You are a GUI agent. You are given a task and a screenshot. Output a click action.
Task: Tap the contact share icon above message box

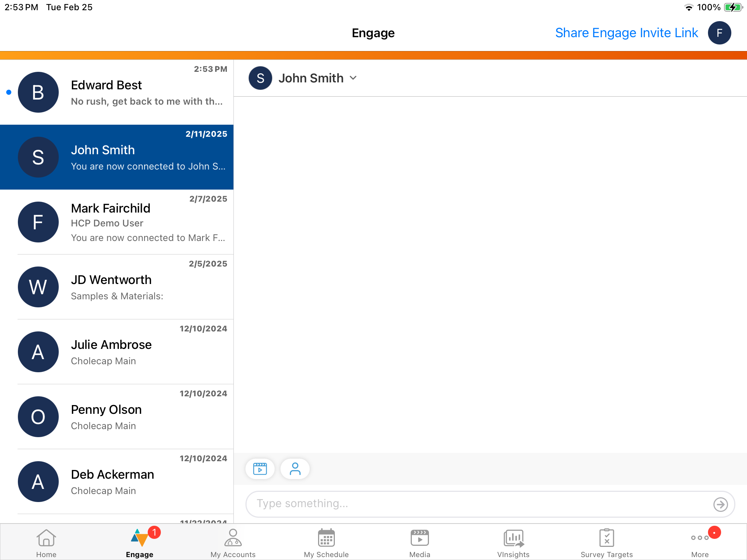tap(295, 468)
